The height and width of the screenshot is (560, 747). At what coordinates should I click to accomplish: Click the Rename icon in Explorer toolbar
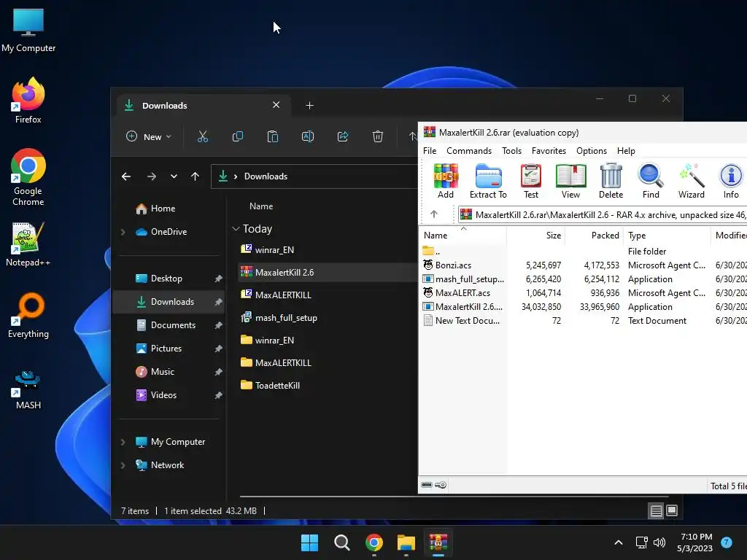coord(308,136)
